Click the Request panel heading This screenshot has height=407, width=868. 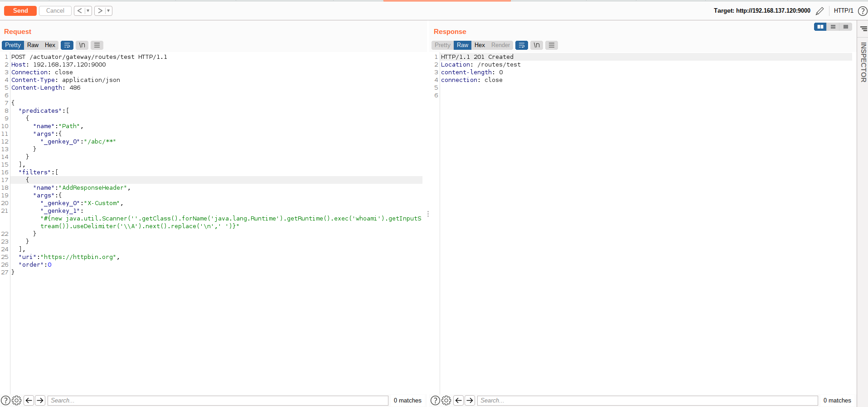(x=18, y=32)
